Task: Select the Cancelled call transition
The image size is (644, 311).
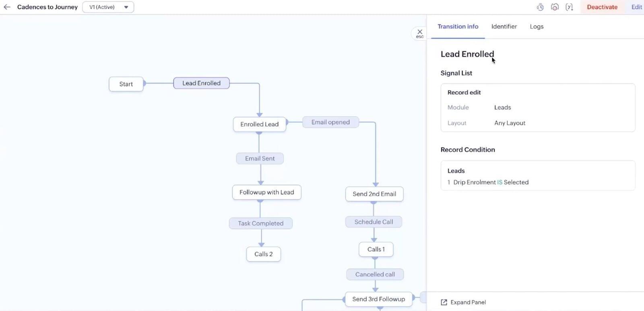Action: pos(375,274)
